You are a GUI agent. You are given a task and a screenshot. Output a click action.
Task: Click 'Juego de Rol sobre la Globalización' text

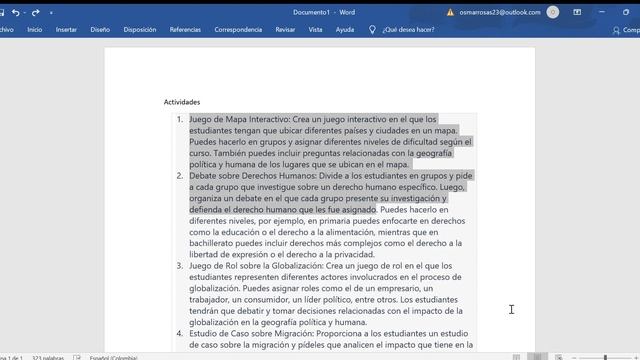[255, 266]
